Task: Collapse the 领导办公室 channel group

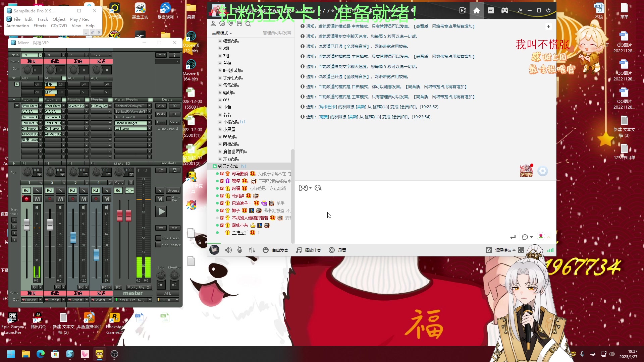Action: (x=215, y=166)
